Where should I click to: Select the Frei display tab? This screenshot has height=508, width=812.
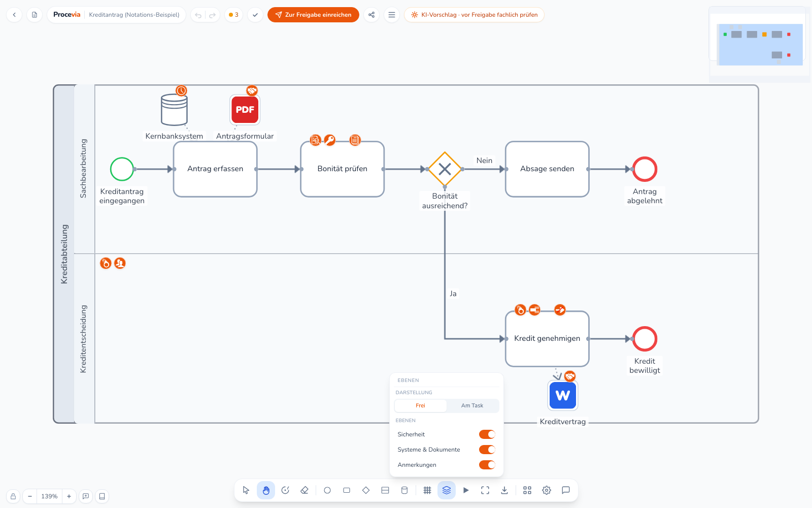coord(421,405)
